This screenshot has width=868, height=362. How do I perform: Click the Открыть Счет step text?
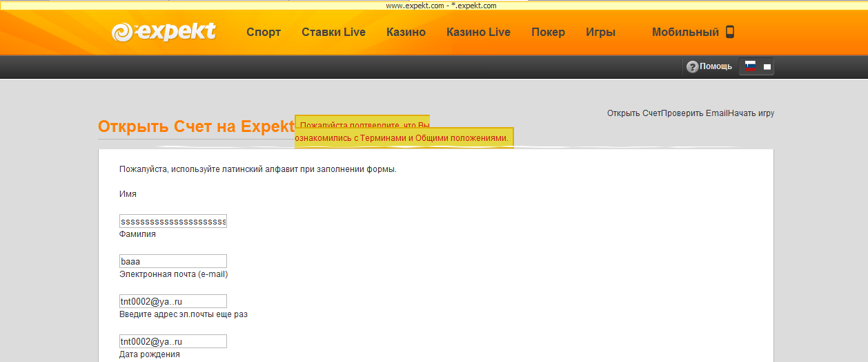(x=633, y=113)
